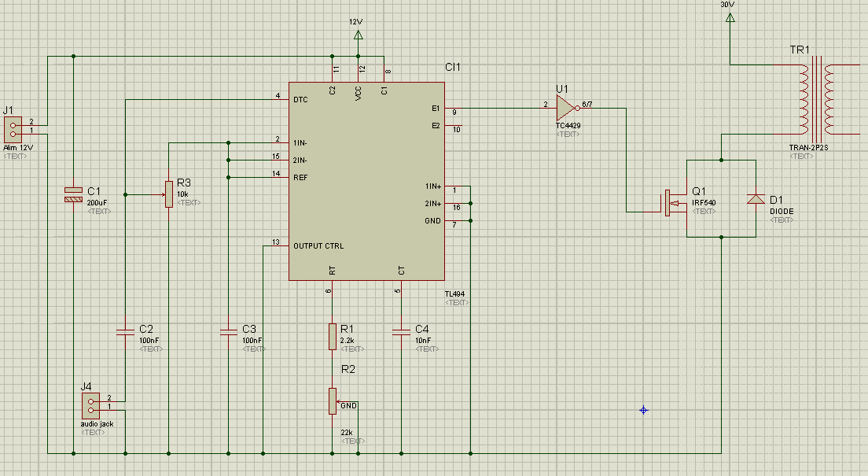Select the transformer TR1 coils
Image resolution: width=868 pixels, height=476 pixels.
pyautogui.click(x=816, y=100)
